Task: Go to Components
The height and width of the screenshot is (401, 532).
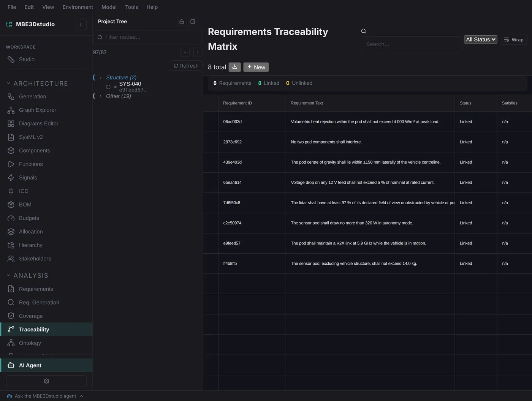Action: 46,150
